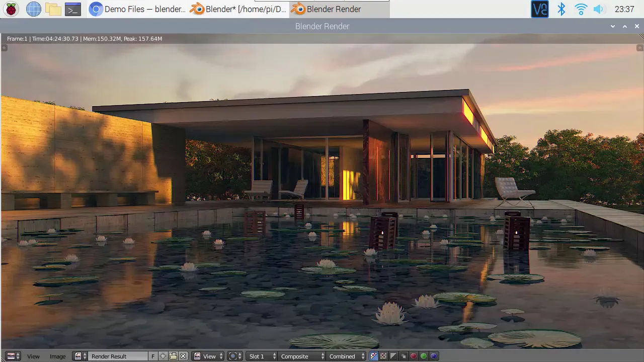Click the Blender Render window title text
Screen dimensions: 644x362
tap(322, 26)
